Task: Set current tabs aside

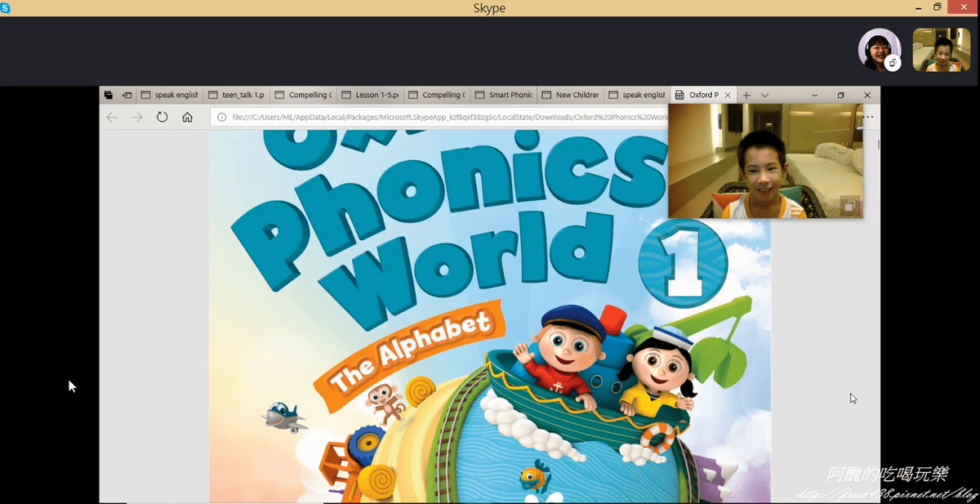Action: [127, 95]
